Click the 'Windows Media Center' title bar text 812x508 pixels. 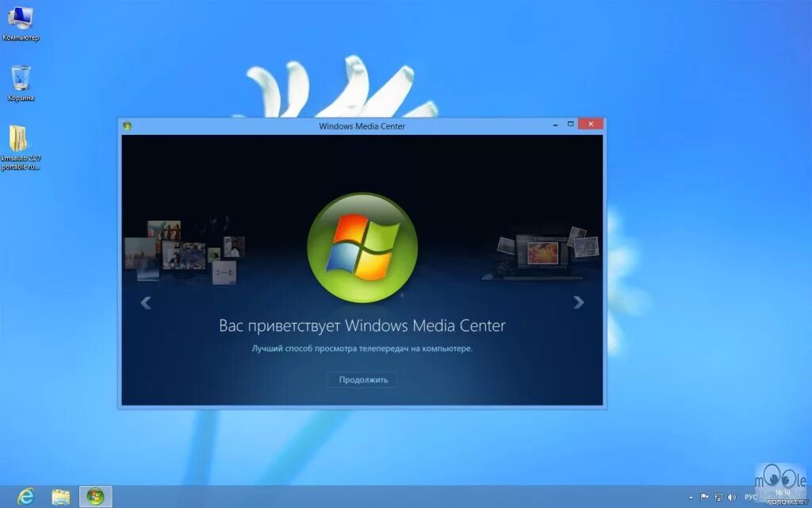[x=362, y=126]
